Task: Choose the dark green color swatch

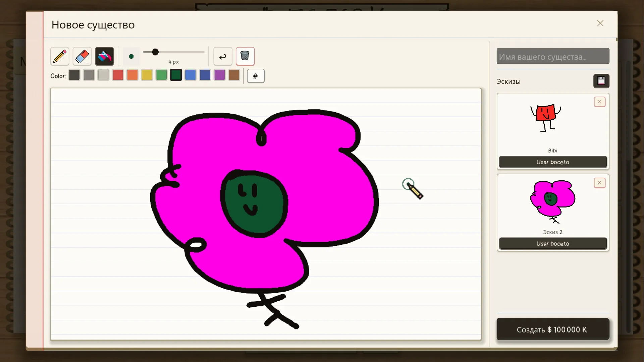Action: [176, 75]
